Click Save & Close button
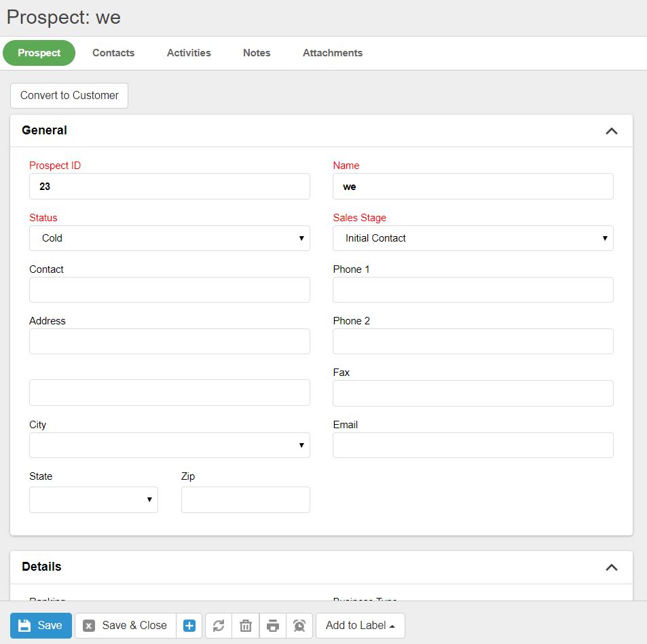The height and width of the screenshot is (644, 647). click(126, 626)
